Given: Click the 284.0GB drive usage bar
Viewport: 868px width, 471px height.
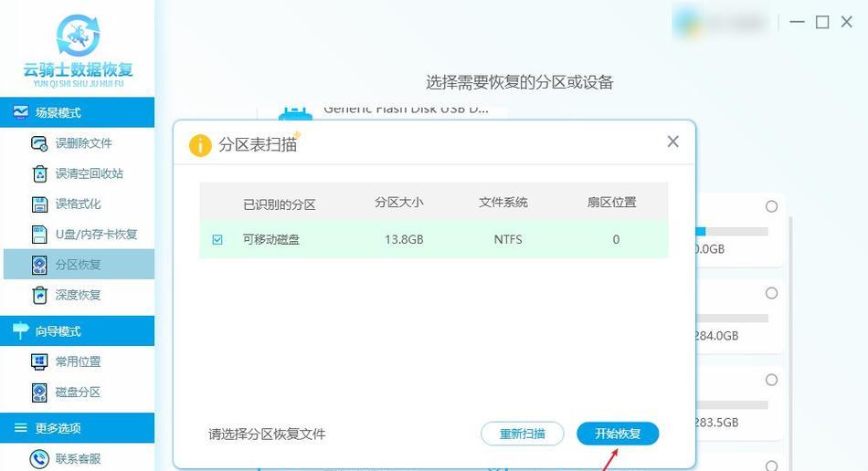Looking at the screenshot, I should [733, 319].
